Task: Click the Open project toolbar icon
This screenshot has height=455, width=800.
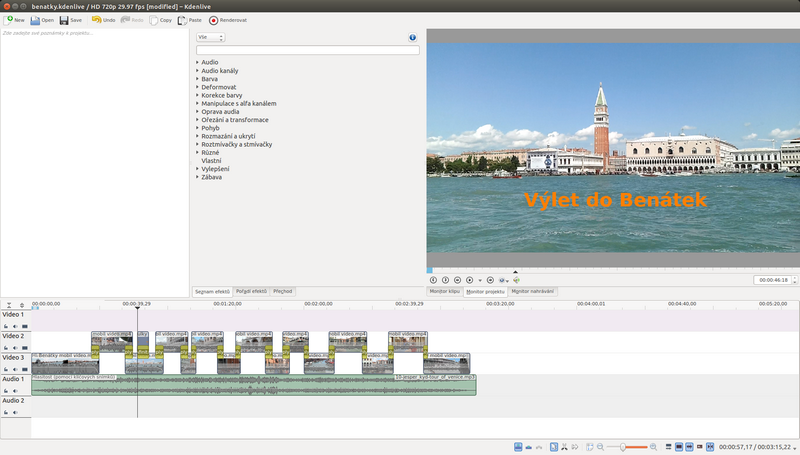Action: click(35, 20)
